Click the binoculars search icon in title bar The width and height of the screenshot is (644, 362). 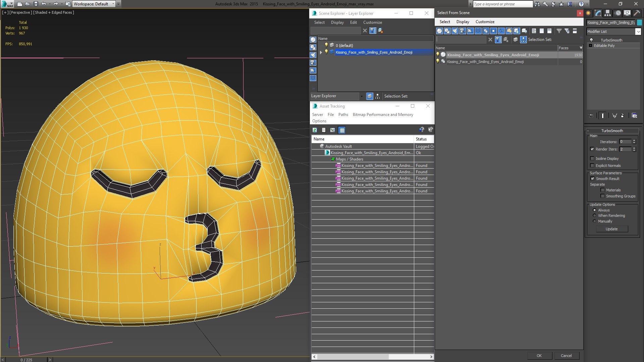538,4
